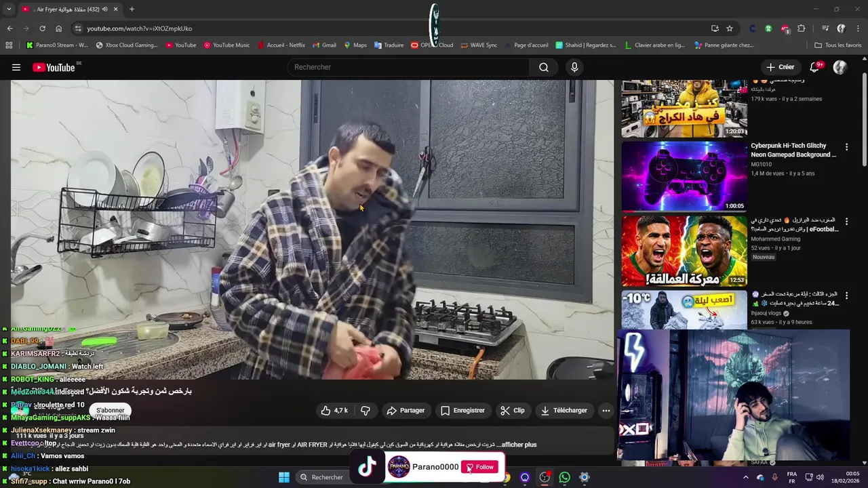Switch FRA keyboard language indicator

pos(792,477)
